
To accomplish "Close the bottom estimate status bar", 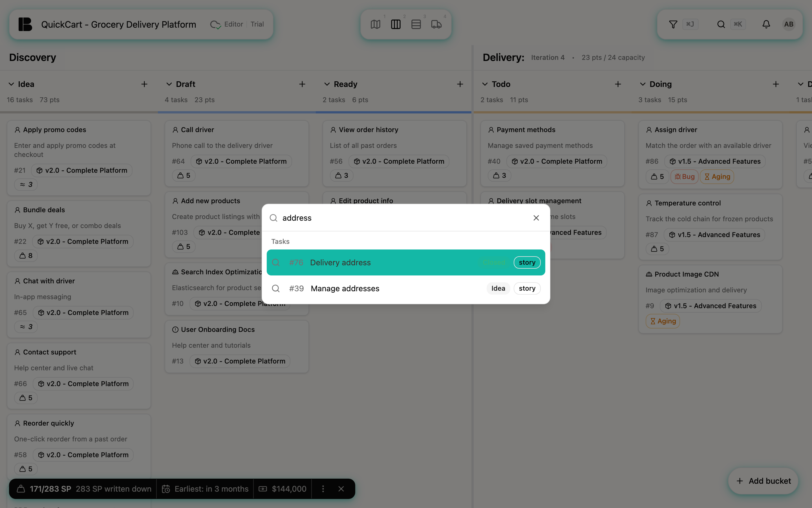I will click(341, 489).
